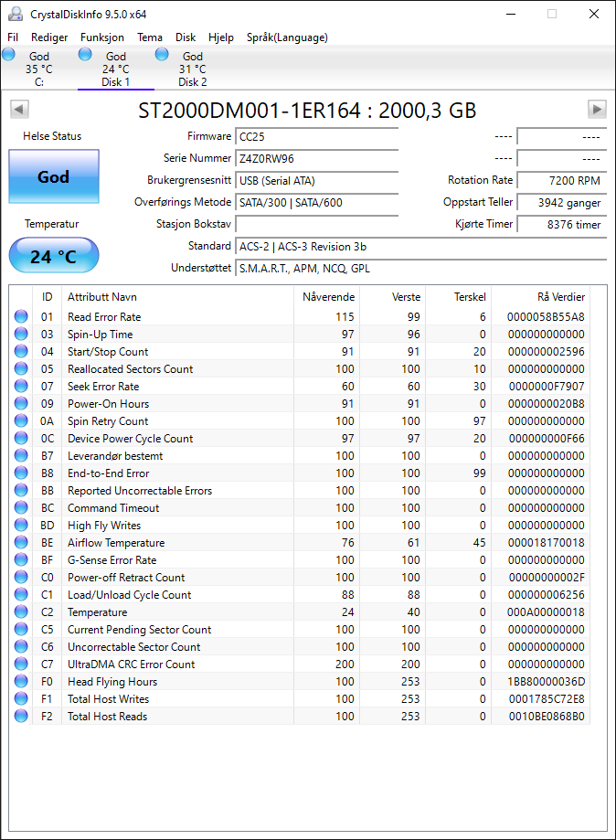Screen dimensions: 616x840
Task: Open the Tema menu
Action: pos(150,37)
